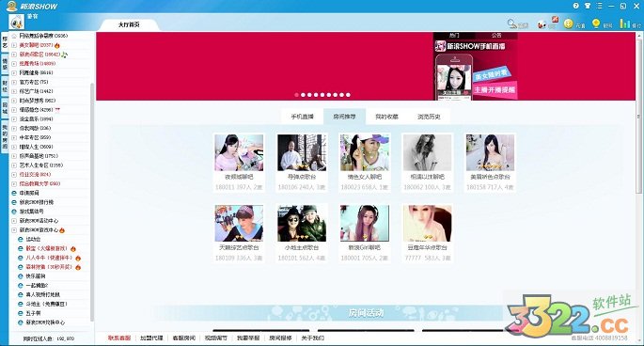Expand the 新浪K歌区 category node
Screen dimensions: 644x346
(14, 55)
